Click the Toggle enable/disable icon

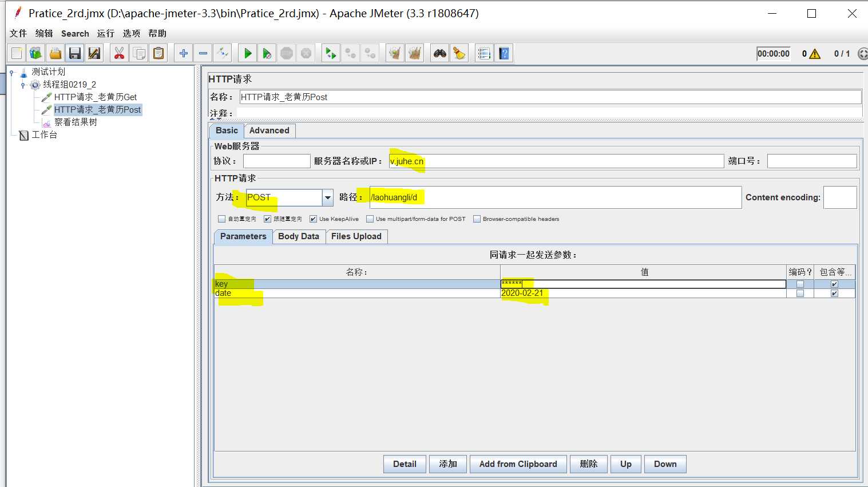(x=222, y=53)
